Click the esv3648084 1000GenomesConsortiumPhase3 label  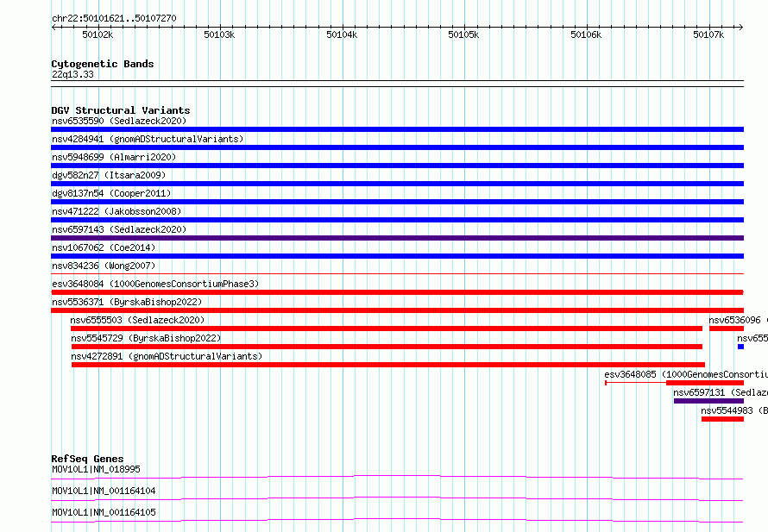click(154, 284)
